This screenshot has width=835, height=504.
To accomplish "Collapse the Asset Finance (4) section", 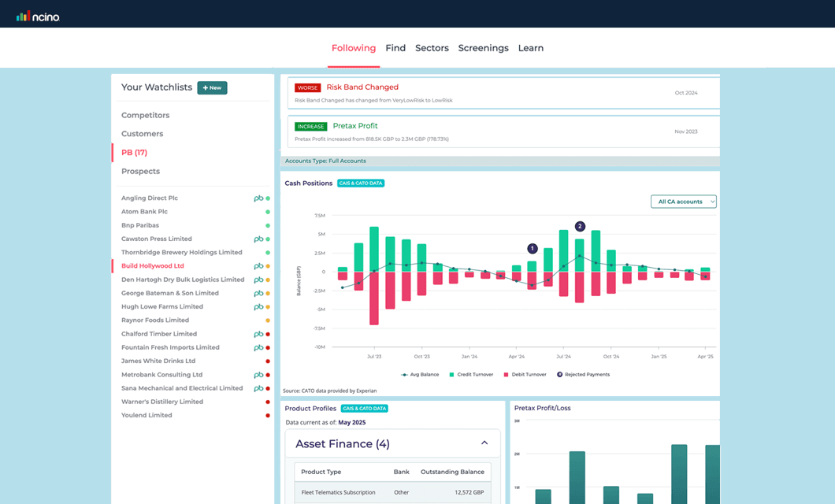I will click(x=485, y=443).
